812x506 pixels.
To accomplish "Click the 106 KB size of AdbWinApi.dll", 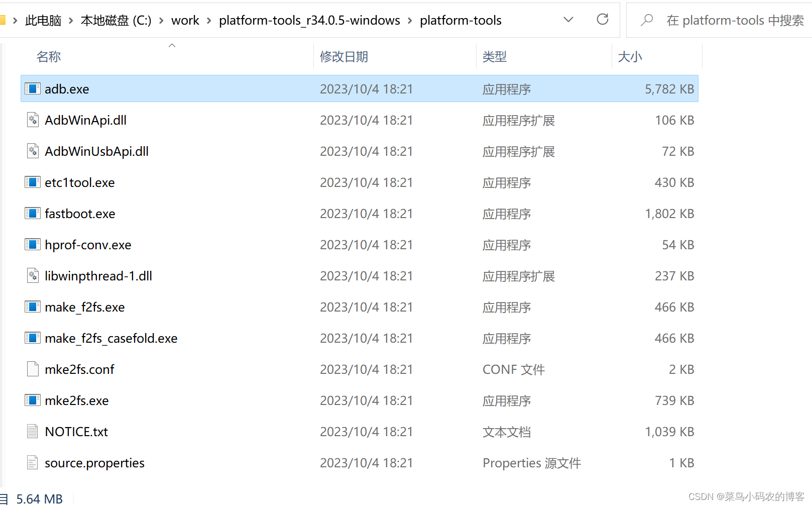I will click(x=674, y=120).
